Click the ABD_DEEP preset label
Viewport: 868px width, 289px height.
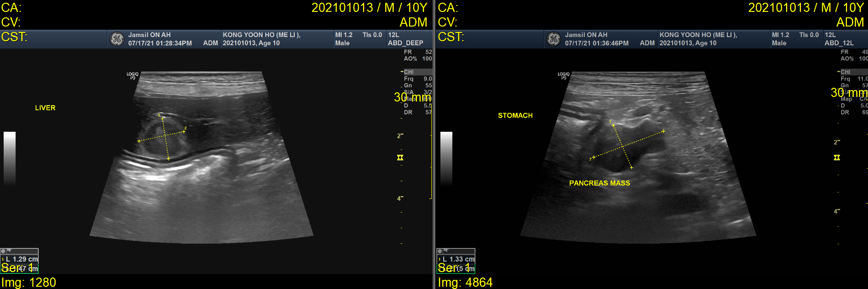click(405, 43)
